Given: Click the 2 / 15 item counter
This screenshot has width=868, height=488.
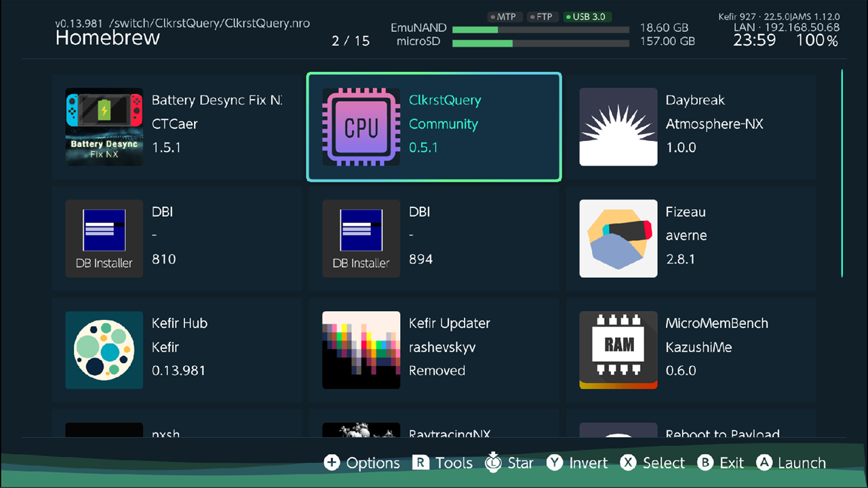Looking at the screenshot, I should [x=351, y=41].
